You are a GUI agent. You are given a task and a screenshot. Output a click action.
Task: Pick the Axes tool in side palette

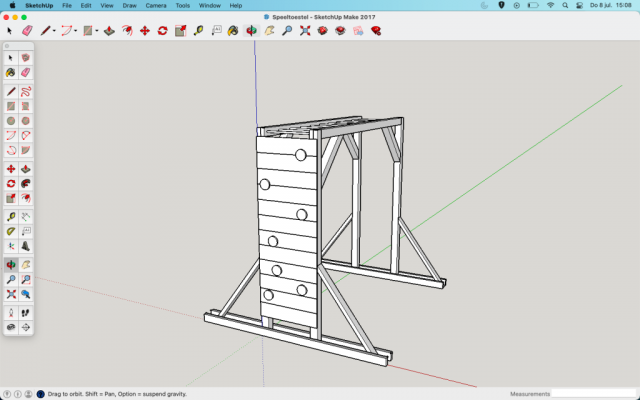(11, 246)
